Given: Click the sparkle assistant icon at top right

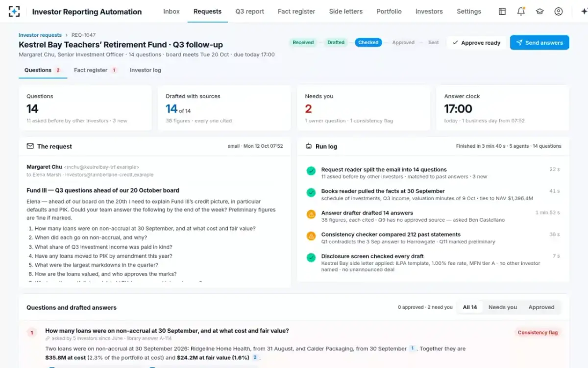Looking at the screenshot, I should click(584, 11).
